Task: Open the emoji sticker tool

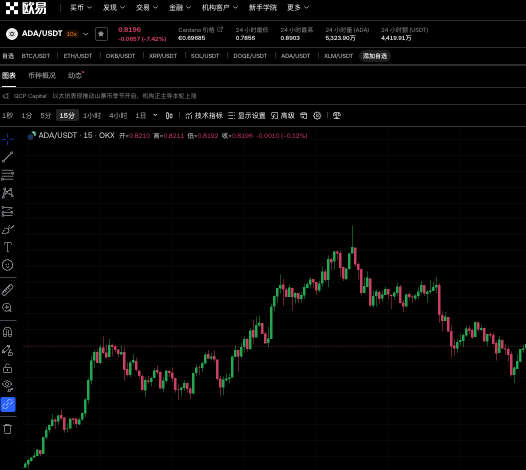Action: click(x=7, y=265)
